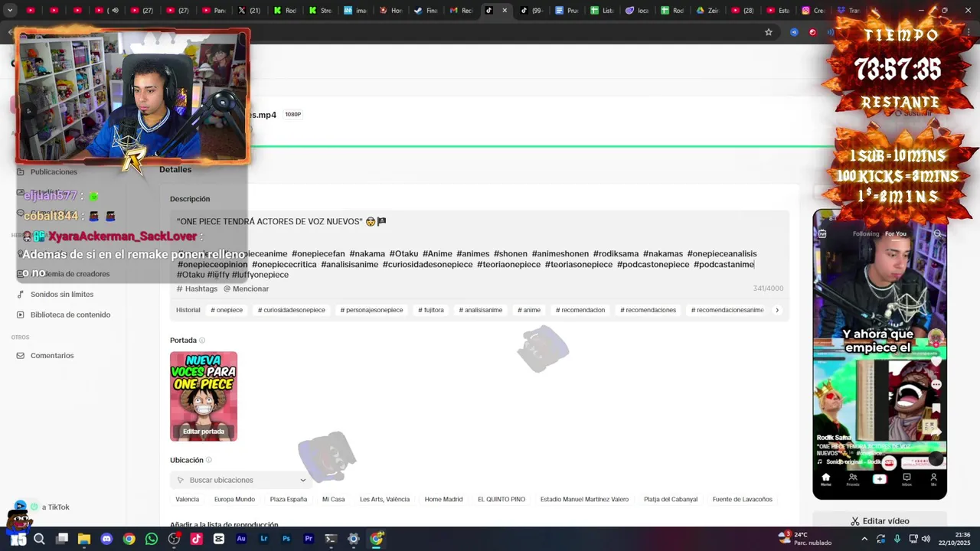The width and height of the screenshot is (980, 551).
Task: Bookmark this page with the star icon
Action: coord(768,32)
